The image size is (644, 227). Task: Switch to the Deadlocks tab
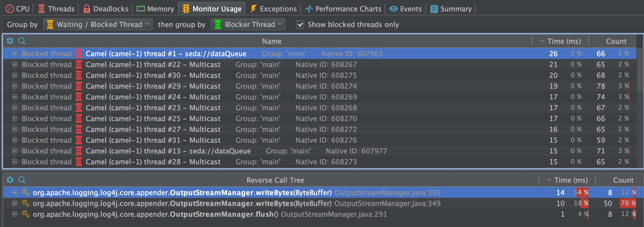[106, 9]
